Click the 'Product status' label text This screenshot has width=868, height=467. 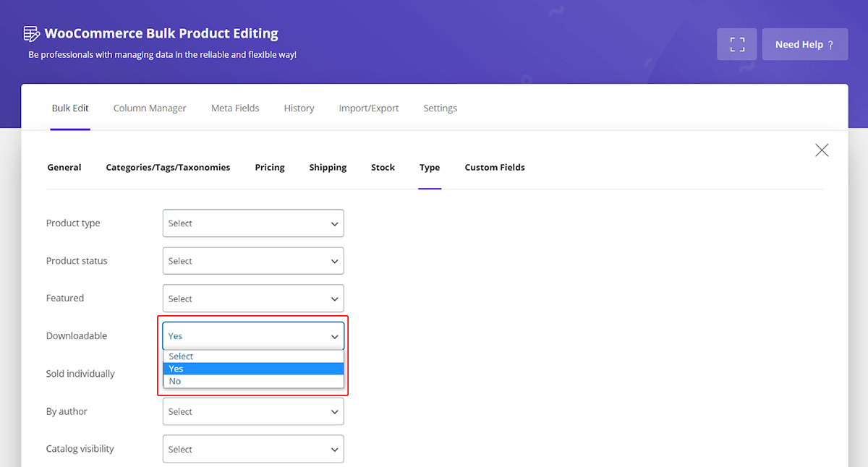click(x=77, y=261)
